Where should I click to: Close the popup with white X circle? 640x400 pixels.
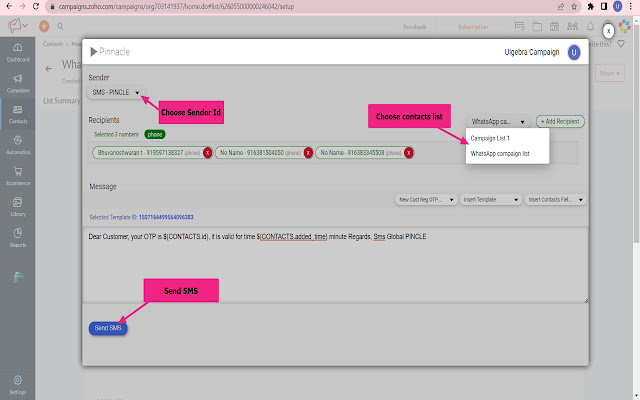[608, 31]
